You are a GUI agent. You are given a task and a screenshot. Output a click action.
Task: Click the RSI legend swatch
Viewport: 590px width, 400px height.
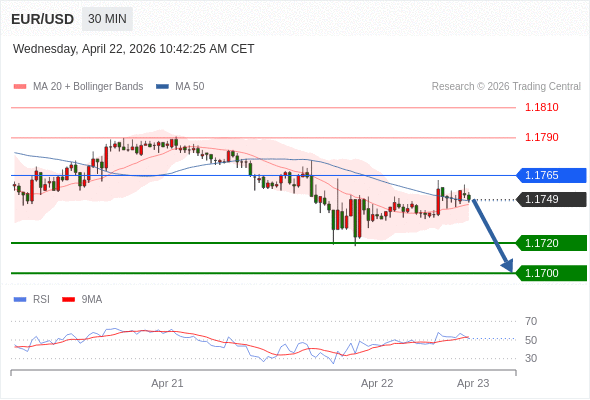(20, 300)
